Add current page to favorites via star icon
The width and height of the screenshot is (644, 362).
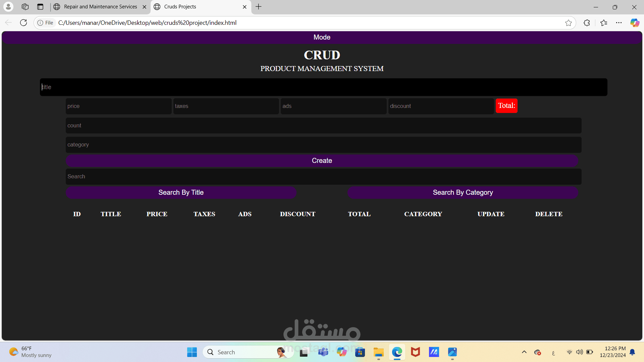pyautogui.click(x=569, y=22)
